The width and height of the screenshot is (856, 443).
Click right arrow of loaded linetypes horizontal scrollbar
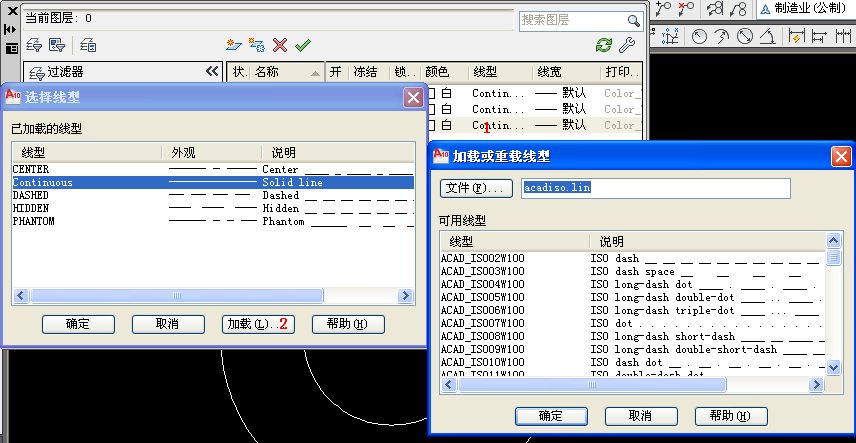(x=405, y=296)
